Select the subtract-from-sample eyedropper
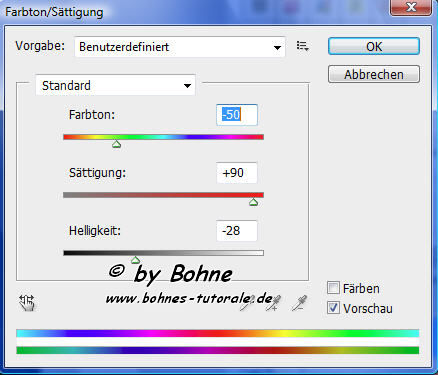Viewport: 438px width, 375px height. [299, 303]
